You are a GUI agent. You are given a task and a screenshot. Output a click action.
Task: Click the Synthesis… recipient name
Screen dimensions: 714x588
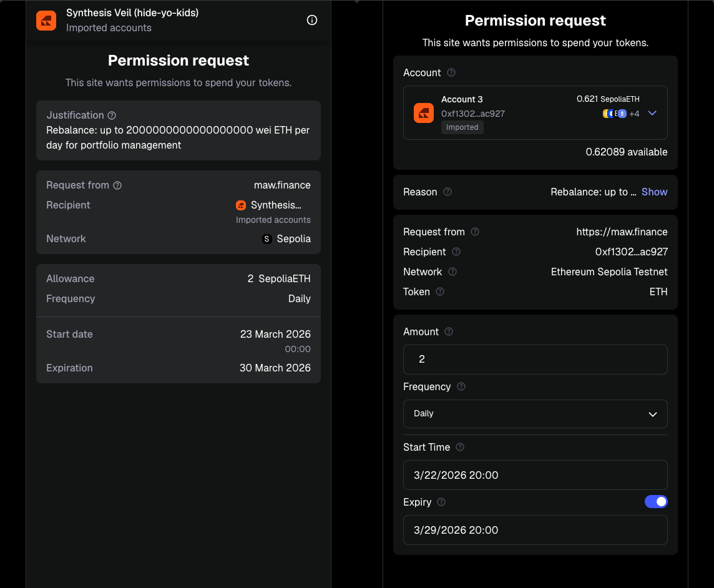click(x=276, y=205)
